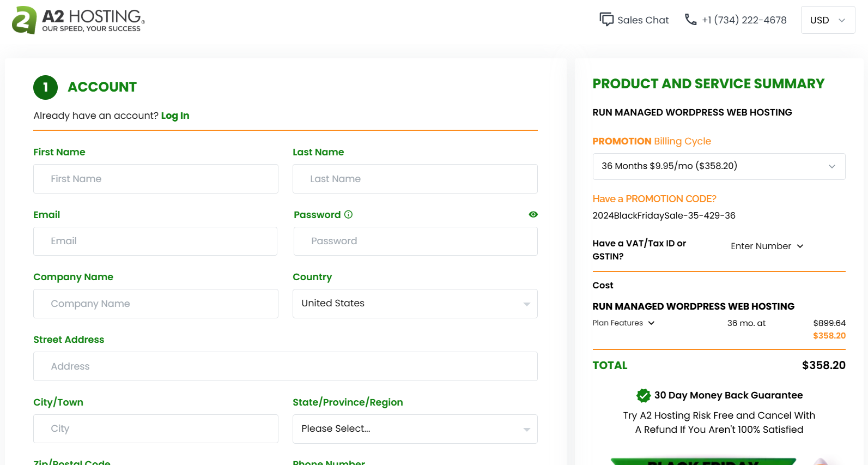Click the phone handset icon
The width and height of the screenshot is (868, 465).
tap(690, 20)
